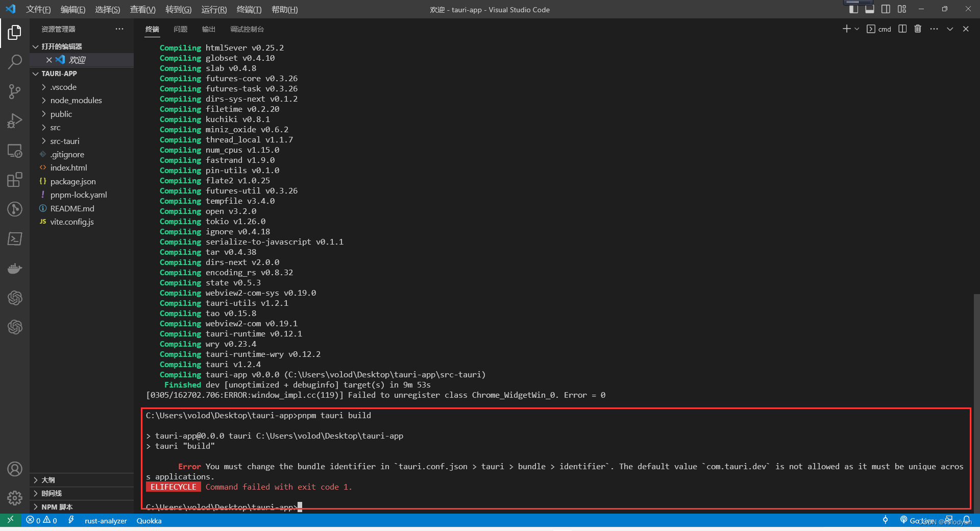Screen dimensions: 980x531
Task: Switch to the 输出 tab
Action: (x=209, y=29)
